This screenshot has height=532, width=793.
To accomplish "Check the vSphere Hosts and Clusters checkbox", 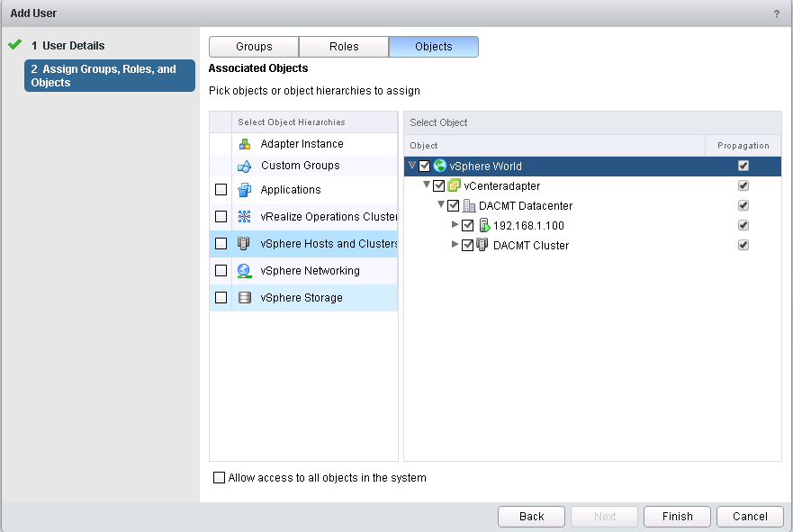I will point(221,244).
